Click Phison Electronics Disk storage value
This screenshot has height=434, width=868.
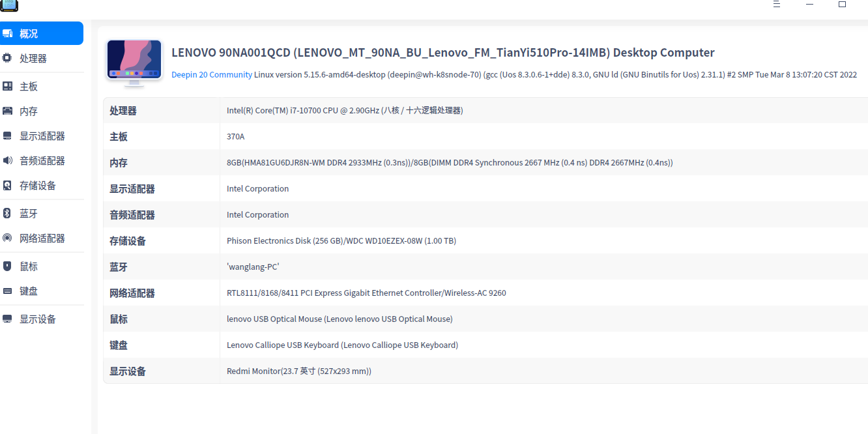341,241
